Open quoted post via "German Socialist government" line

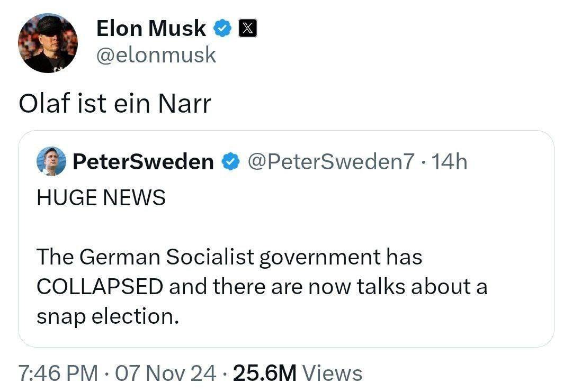(229, 257)
